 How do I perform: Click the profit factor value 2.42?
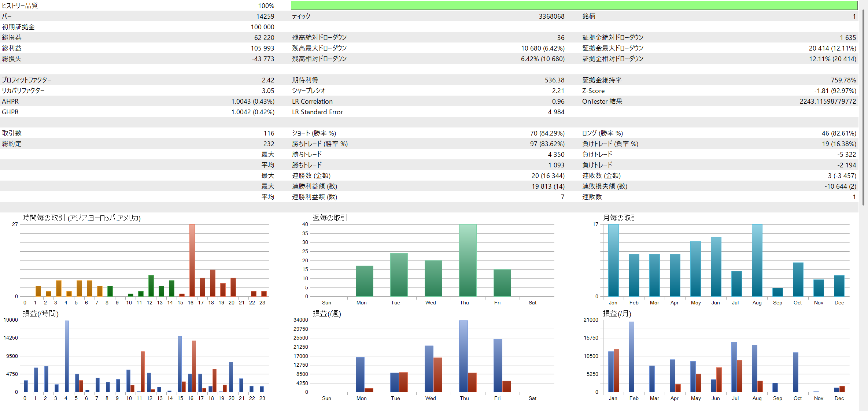pos(268,80)
